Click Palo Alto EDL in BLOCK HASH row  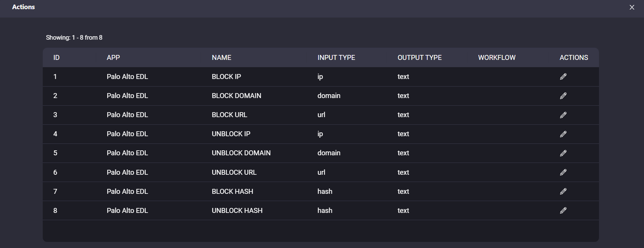pos(127,192)
